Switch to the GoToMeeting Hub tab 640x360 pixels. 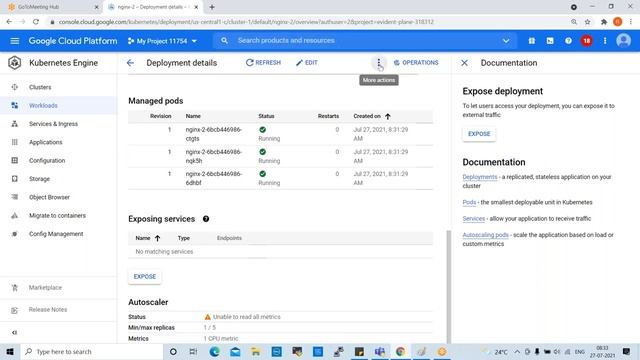coord(53,7)
